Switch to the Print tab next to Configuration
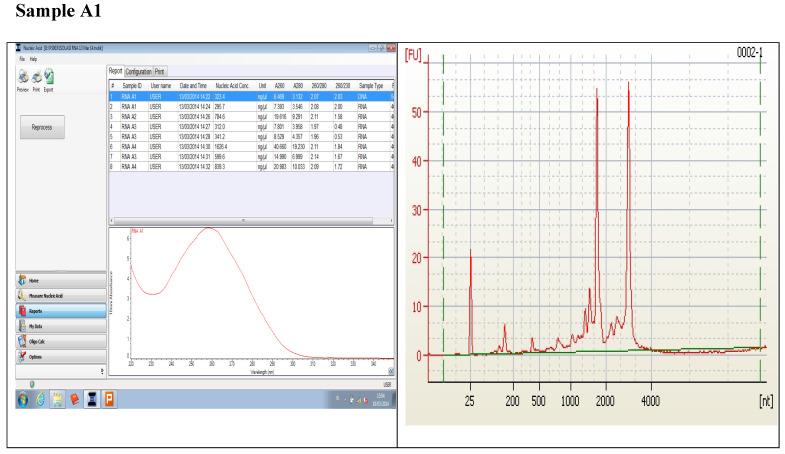Image resolution: width=785 pixels, height=454 pixels. pyautogui.click(x=159, y=72)
